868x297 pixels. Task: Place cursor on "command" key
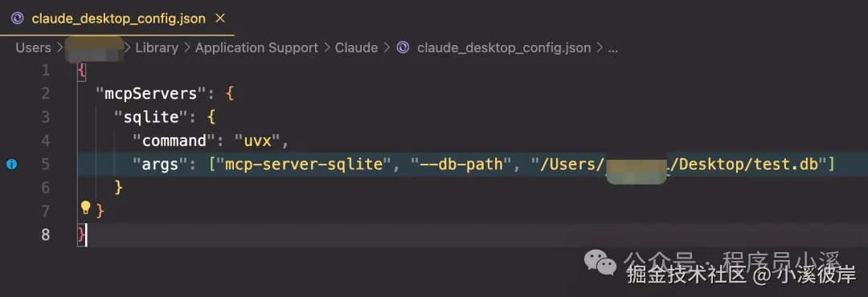[x=174, y=140]
